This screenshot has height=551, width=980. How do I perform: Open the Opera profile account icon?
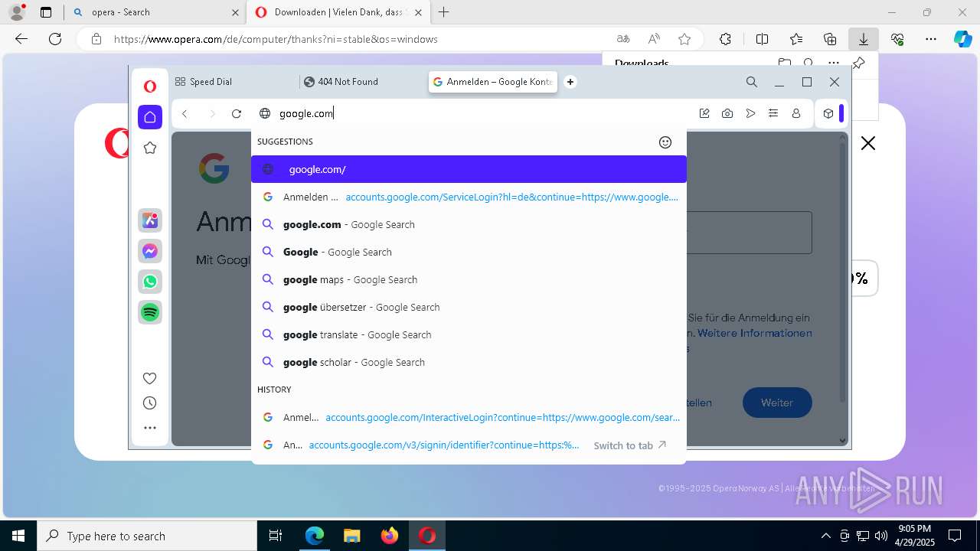pyautogui.click(x=796, y=113)
